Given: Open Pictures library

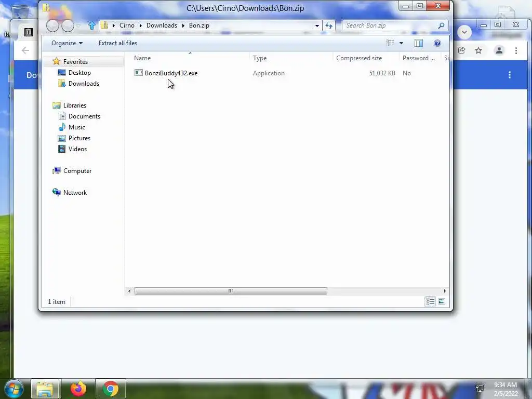Looking at the screenshot, I should pos(79,138).
